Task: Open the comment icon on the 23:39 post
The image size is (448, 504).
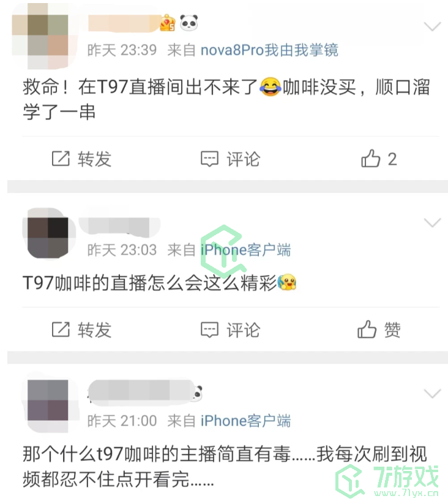Action: [x=209, y=159]
